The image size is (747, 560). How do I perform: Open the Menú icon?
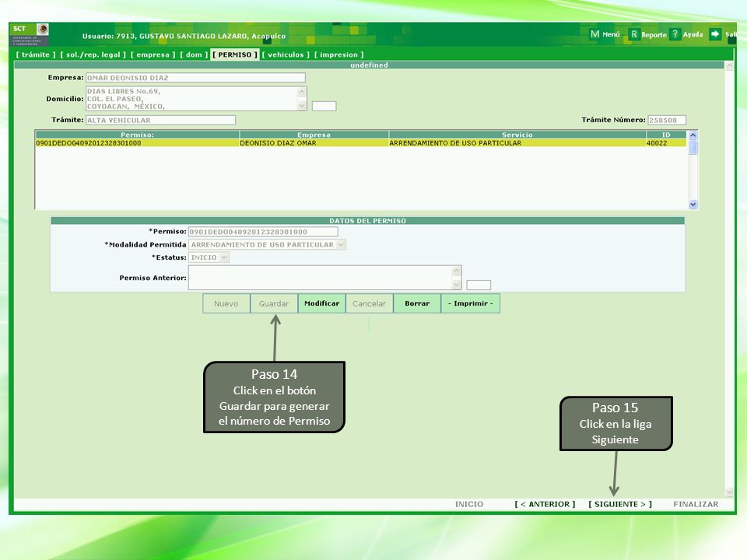coord(594,34)
